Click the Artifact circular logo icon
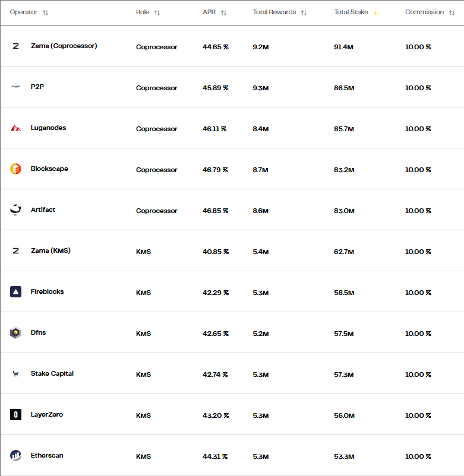This screenshot has height=476, width=464. click(x=15, y=210)
